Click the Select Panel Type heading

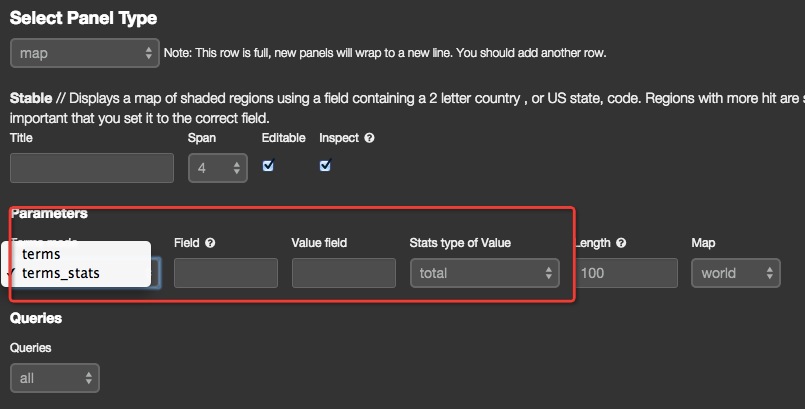tap(83, 18)
